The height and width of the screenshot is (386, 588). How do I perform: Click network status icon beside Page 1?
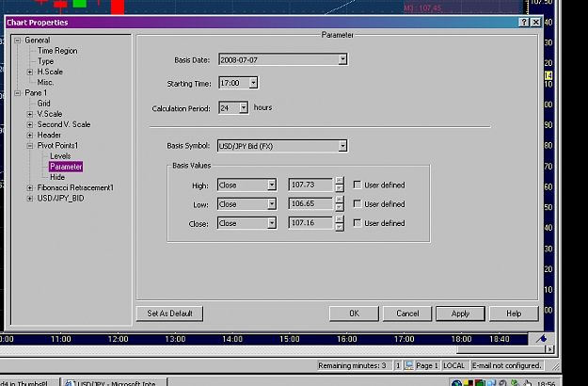(409, 365)
